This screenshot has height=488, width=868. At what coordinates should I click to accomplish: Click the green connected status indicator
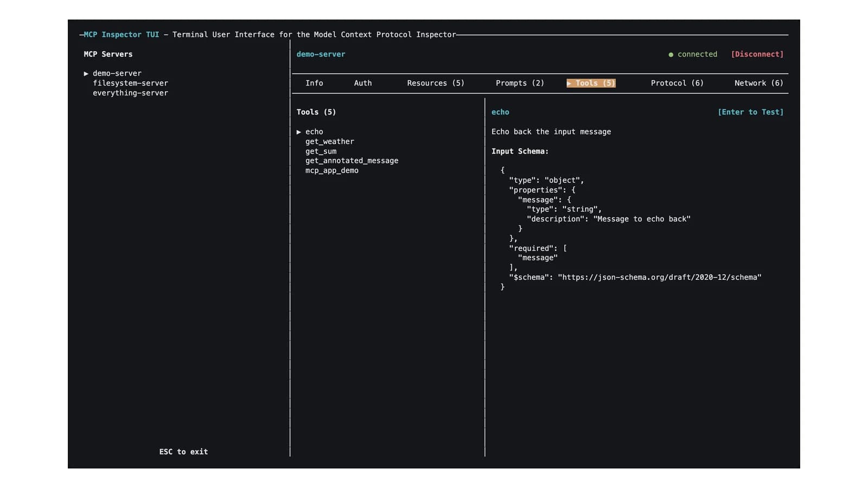pyautogui.click(x=693, y=54)
